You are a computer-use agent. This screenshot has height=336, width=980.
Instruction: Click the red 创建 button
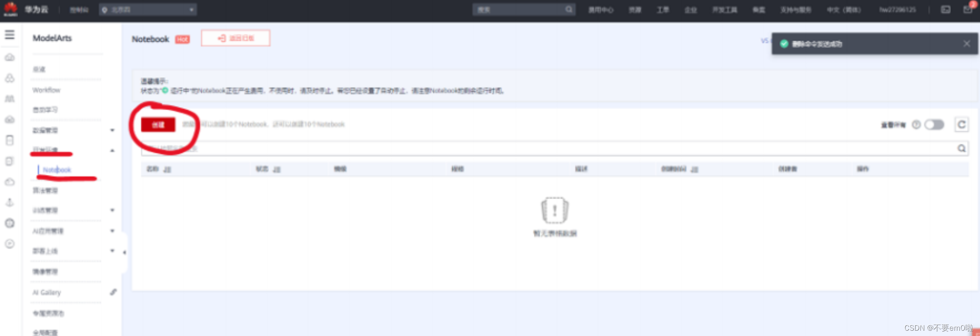[x=158, y=125]
